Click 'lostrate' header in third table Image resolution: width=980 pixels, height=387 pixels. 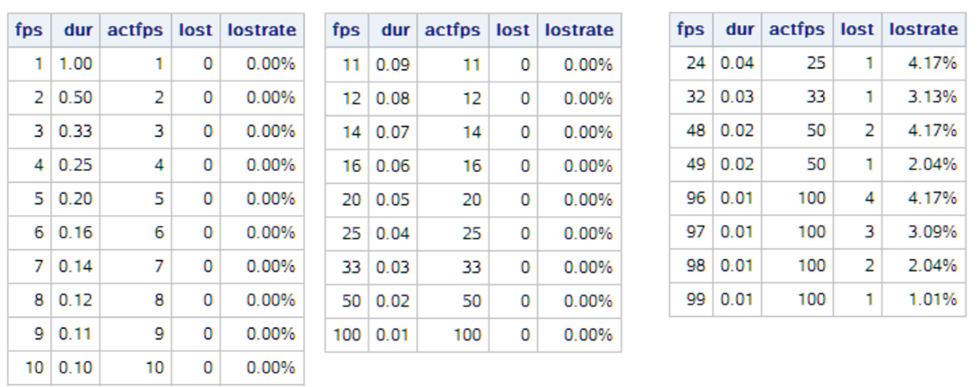[924, 30]
